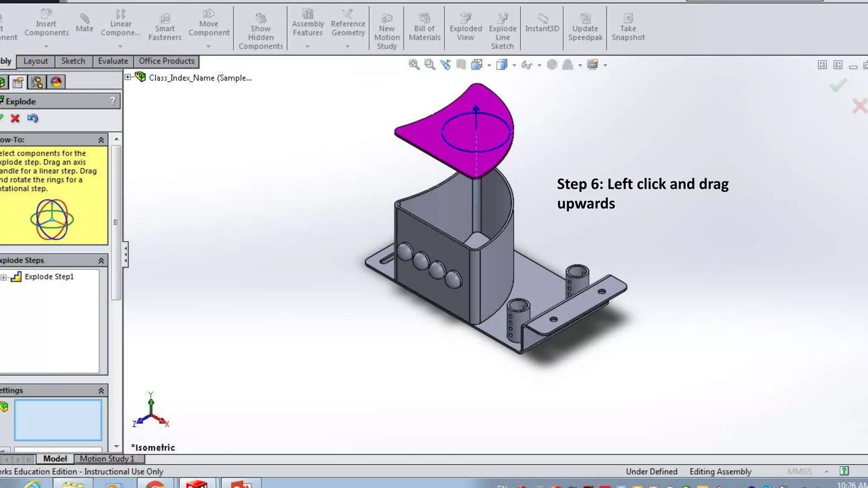
Task: Create a New Motion Study
Action: [387, 32]
